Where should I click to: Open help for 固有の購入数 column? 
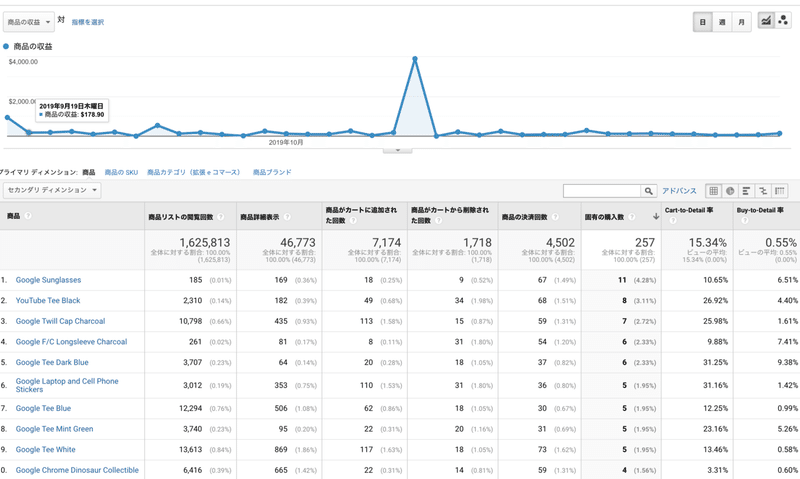[631, 217]
